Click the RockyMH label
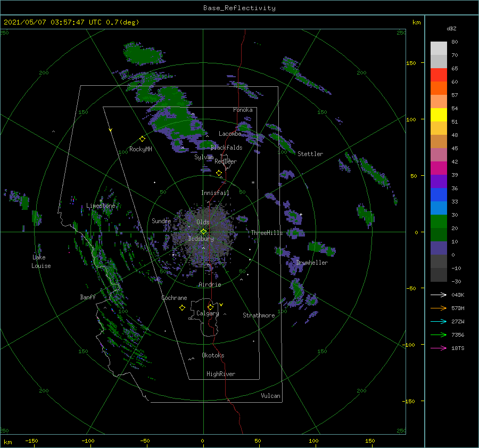Viewport: 479px width, 448px height. tap(141, 149)
